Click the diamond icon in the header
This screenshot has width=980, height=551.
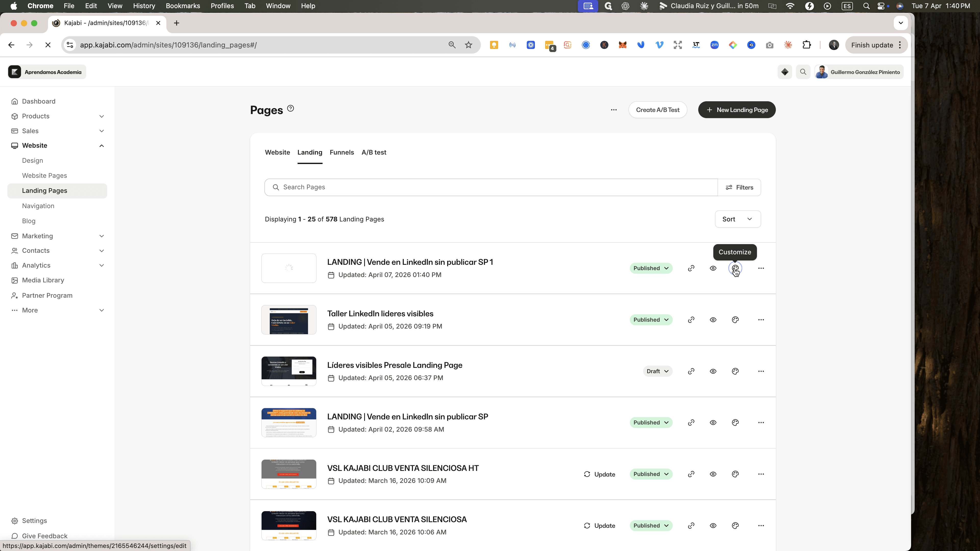[785, 72]
